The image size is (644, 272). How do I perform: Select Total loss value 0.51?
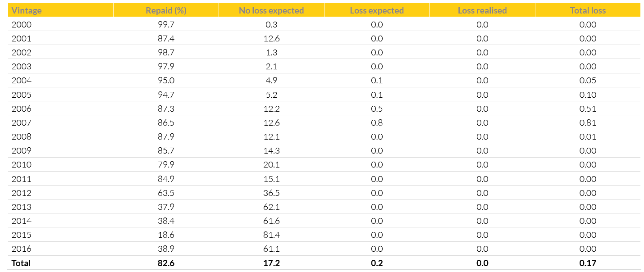[x=588, y=109]
